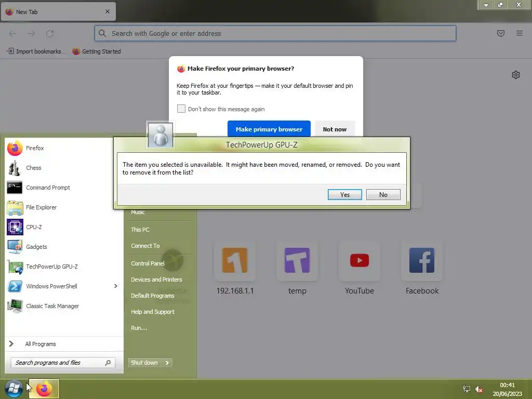Focus Search programs and files box
This screenshot has height=399, width=532.
click(63, 363)
